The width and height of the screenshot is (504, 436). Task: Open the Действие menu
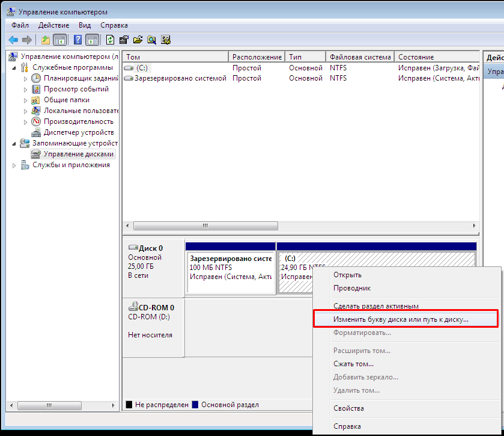(53, 25)
